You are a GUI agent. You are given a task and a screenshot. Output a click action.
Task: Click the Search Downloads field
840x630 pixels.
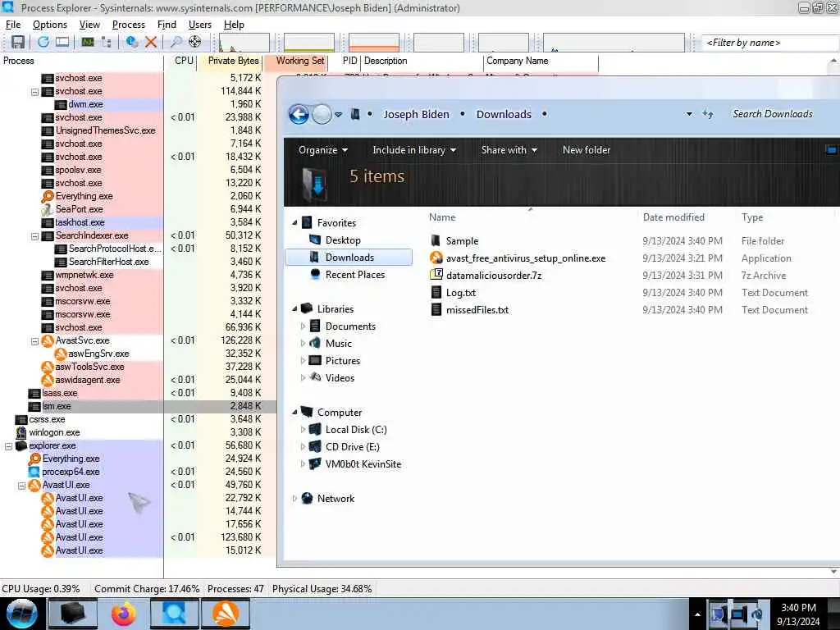tap(773, 114)
